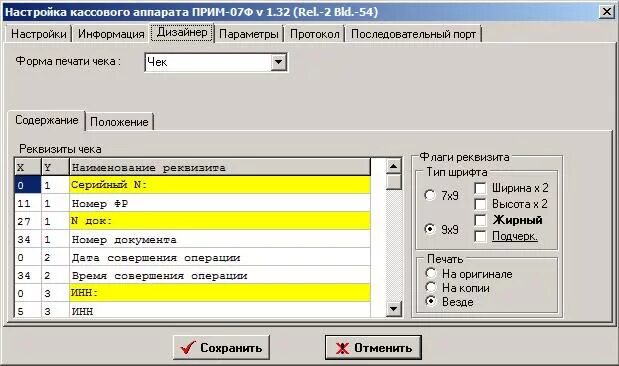Click the Y column header

point(55,167)
